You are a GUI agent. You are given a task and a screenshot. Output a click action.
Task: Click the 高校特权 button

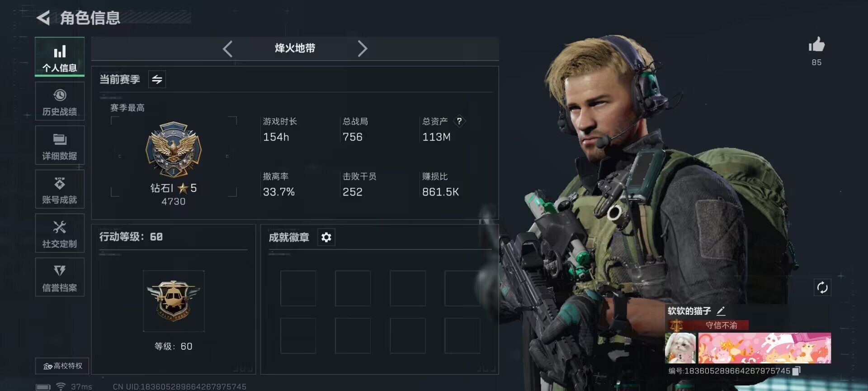pos(62,366)
